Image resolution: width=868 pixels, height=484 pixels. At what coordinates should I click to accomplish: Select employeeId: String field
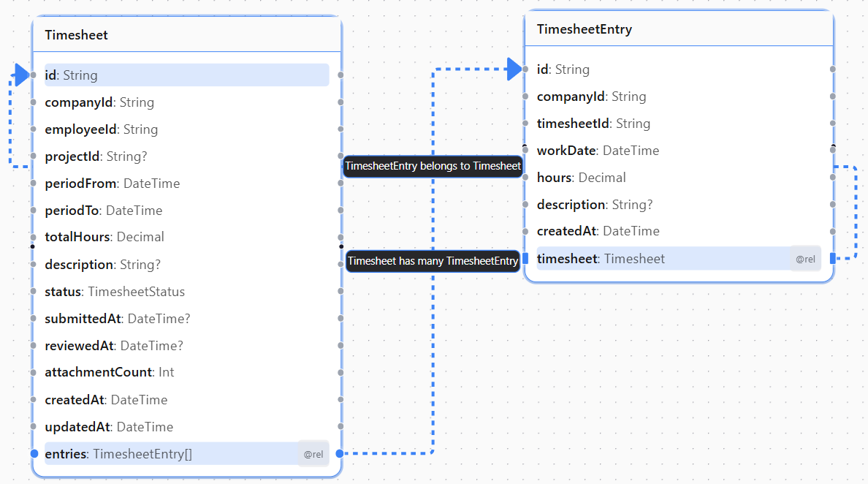[187, 129]
